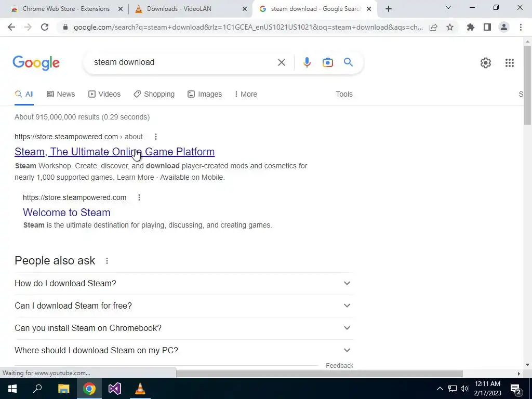
Task: Filter results by Images
Action: click(x=205, y=95)
